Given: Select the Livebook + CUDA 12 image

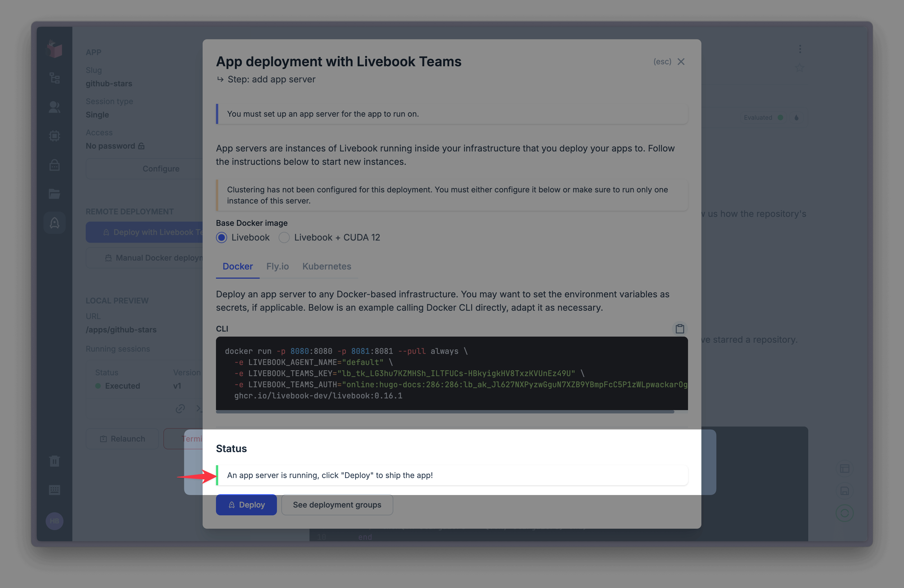Looking at the screenshot, I should (284, 237).
